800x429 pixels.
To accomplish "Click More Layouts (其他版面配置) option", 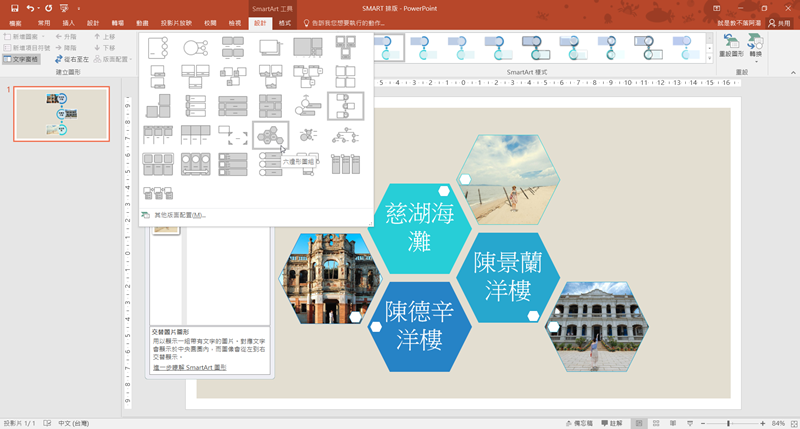I will (180, 215).
